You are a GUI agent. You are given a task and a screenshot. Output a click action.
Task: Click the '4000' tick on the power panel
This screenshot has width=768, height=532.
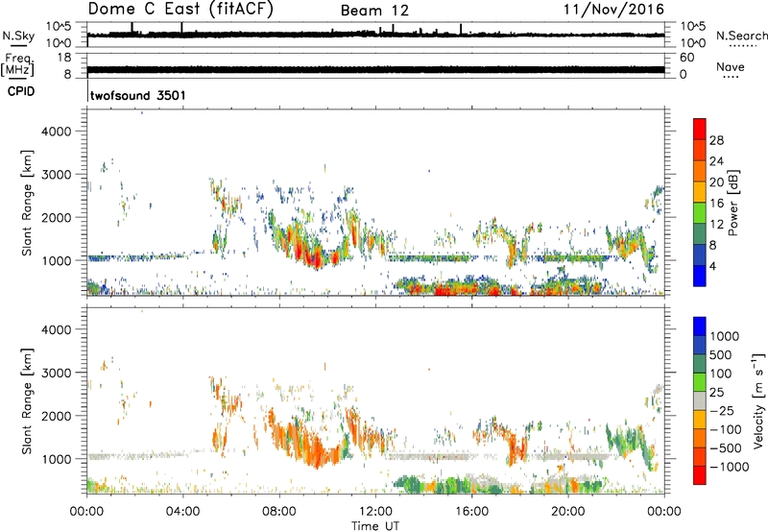pyautogui.click(x=56, y=132)
